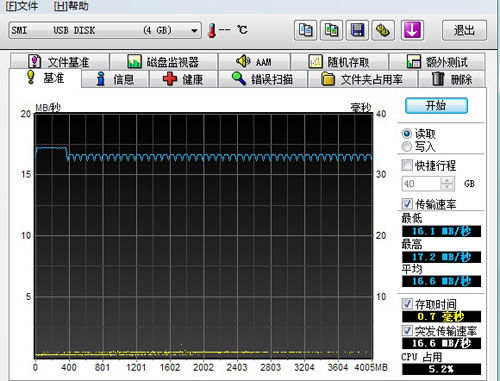Open the [F]文件 menu
Image resolution: width=500 pixels, height=381 pixels.
(22, 6)
